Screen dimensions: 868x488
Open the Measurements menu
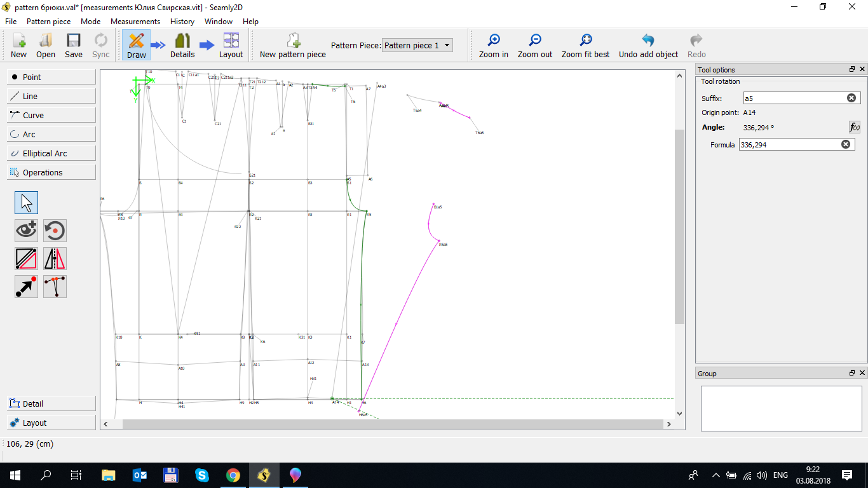[135, 21]
